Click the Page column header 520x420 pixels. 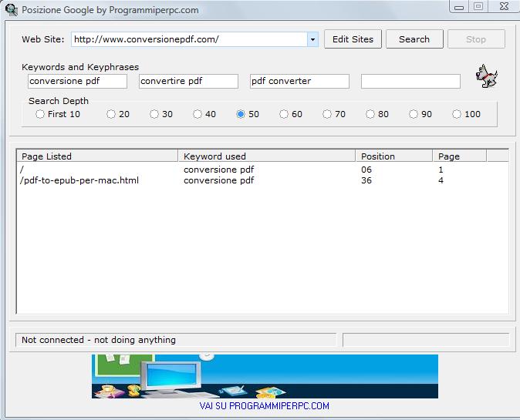(x=459, y=156)
